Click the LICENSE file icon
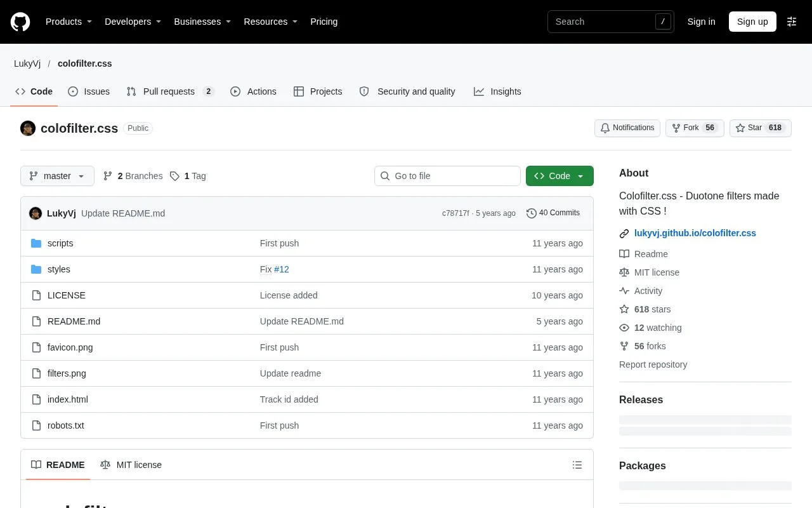 (36, 295)
